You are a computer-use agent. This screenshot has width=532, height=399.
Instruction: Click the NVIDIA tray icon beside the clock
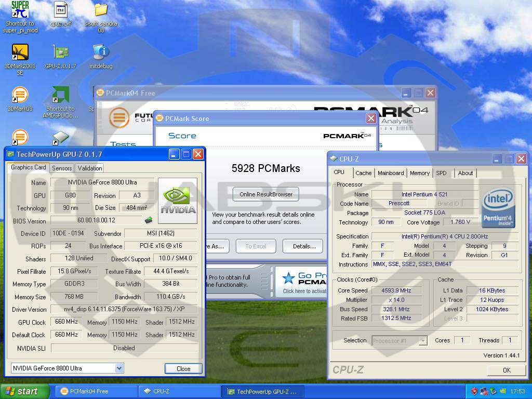point(503,391)
